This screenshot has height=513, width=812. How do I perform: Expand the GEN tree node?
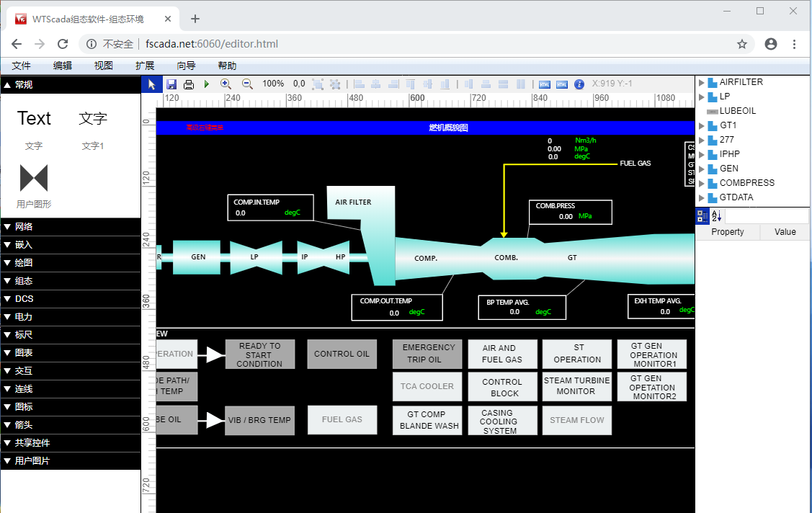(701, 169)
